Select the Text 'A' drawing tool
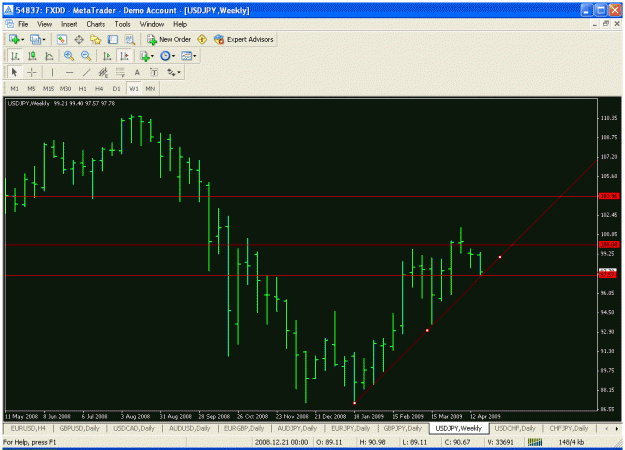 pyautogui.click(x=137, y=73)
